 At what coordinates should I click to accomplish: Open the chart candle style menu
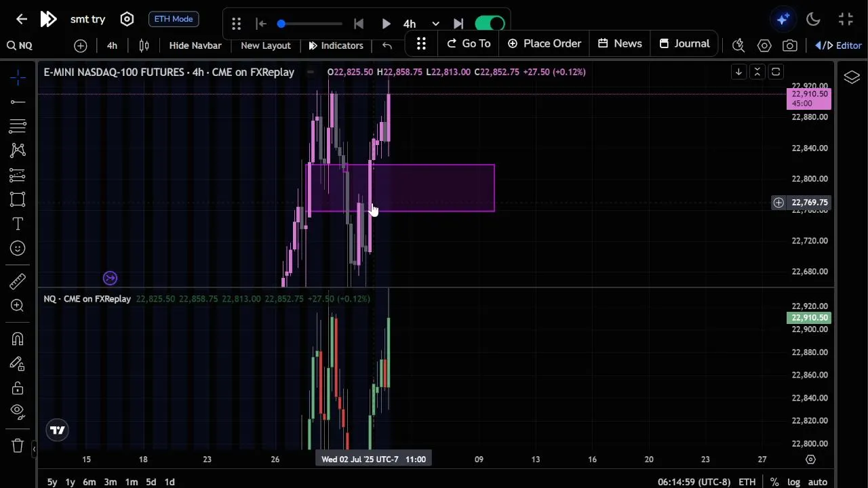(x=144, y=45)
